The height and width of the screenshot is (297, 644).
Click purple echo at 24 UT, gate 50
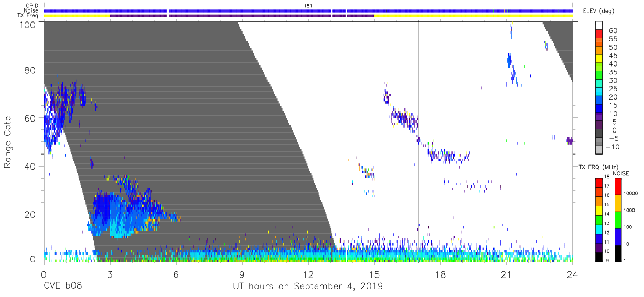570,140
